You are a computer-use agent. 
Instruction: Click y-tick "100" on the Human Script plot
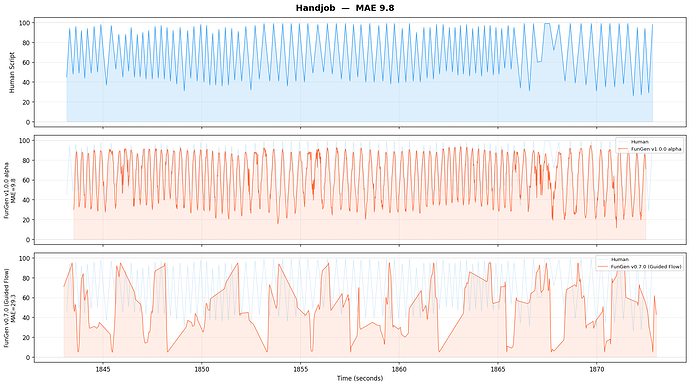(x=25, y=23)
